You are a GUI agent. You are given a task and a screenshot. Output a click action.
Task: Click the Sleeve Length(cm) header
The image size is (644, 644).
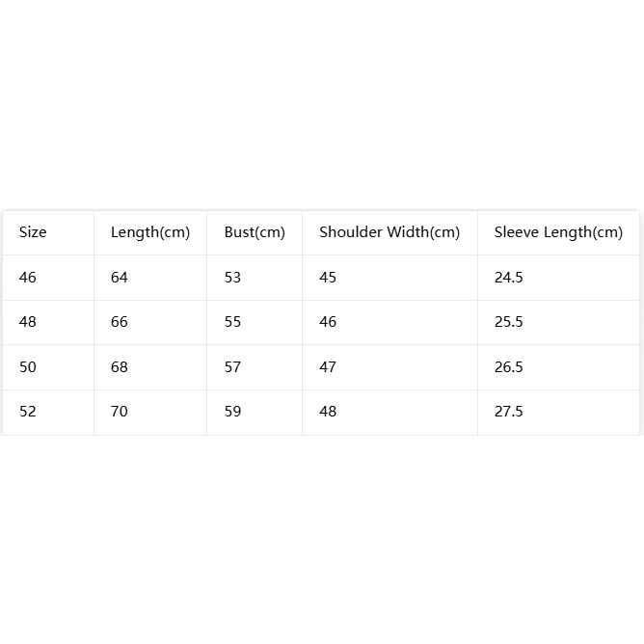[558, 232]
